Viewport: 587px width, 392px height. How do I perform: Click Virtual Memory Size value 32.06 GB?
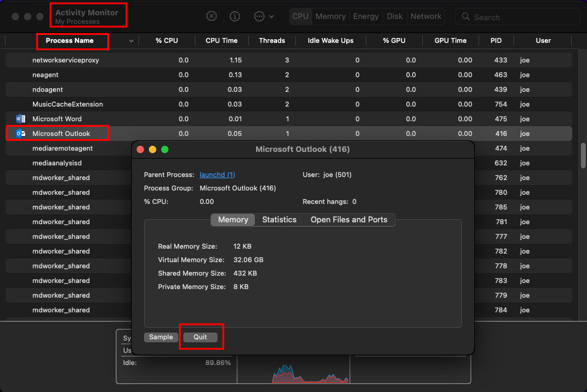pos(248,260)
